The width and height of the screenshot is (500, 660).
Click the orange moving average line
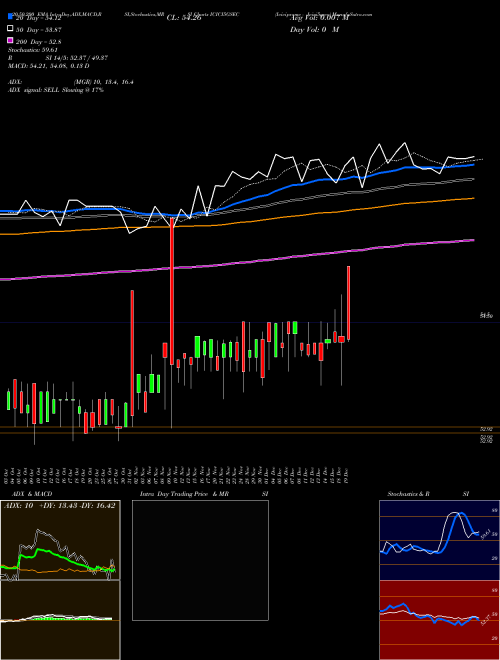237,222
